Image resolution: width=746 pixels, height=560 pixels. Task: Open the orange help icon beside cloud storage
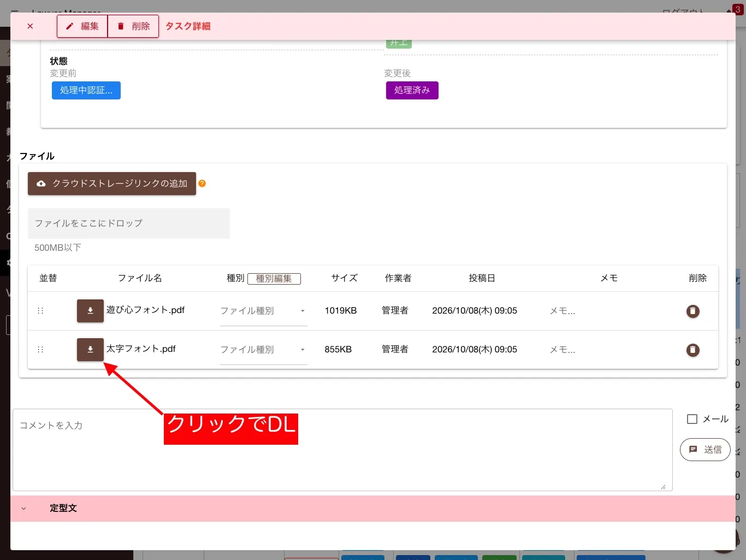(202, 184)
